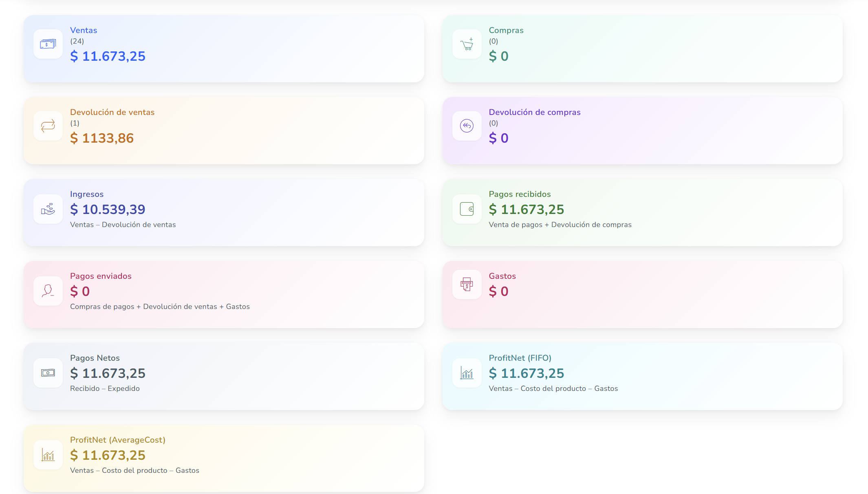Image resolution: width=868 pixels, height=494 pixels.
Task: Click the Pagos recibidos heading
Action: click(x=520, y=194)
